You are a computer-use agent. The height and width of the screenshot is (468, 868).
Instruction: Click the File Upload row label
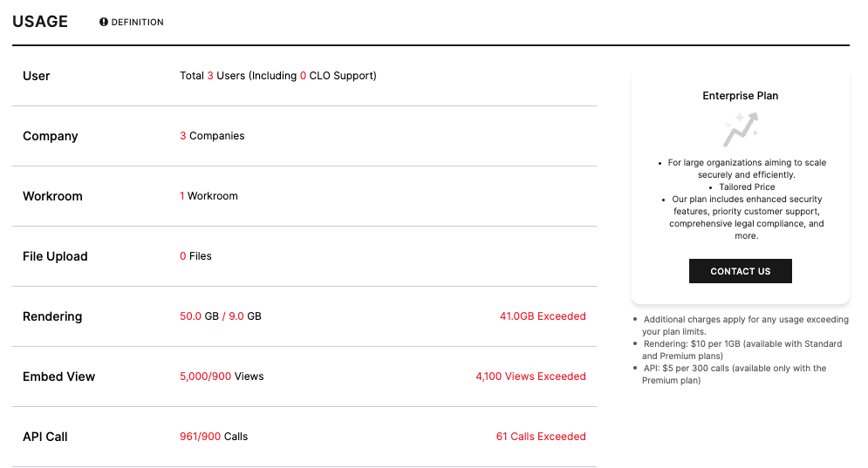[55, 257]
